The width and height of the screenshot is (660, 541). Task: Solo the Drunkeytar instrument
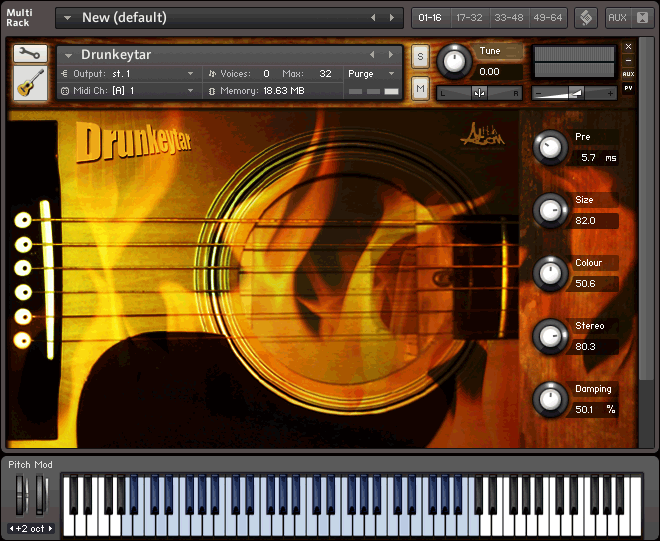click(x=420, y=56)
